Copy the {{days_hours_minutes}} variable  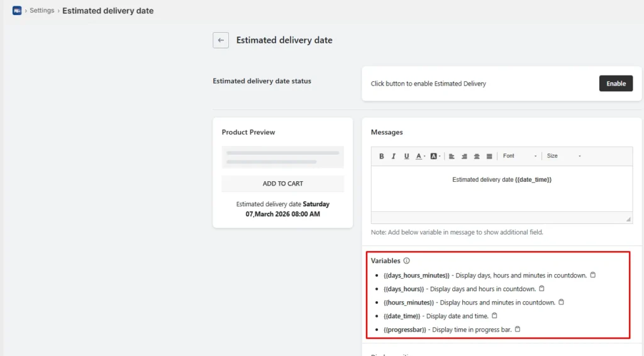[592, 275]
